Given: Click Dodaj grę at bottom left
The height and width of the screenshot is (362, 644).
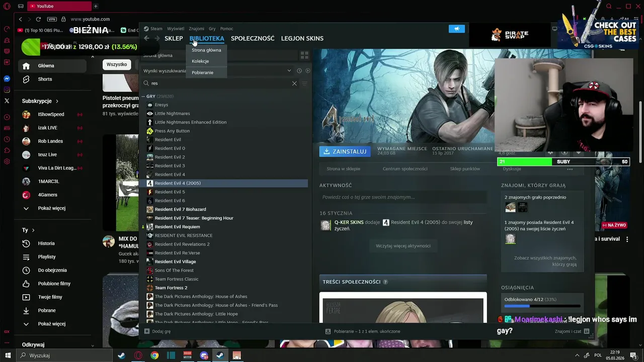Looking at the screenshot, I should [x=157, y=331].
